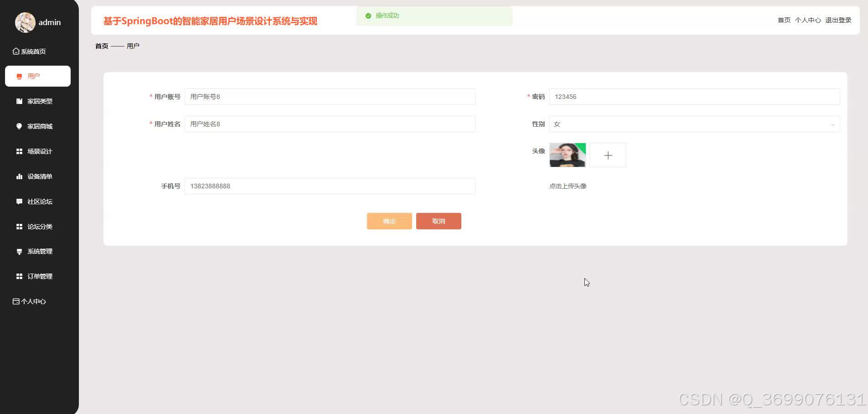Click the uploaded avatar thumbnail
Viewport: 868px width, 414px height.
click(x=568, y=155)
